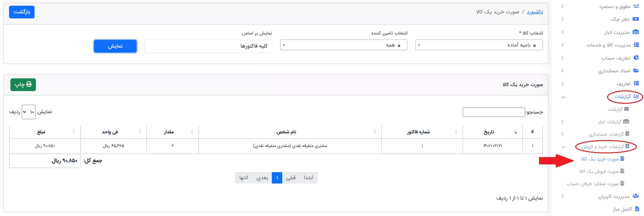Open مدیریت کالا و خدمات menu
This screenshot has height=216, width=644.
[x=608, y=45]
